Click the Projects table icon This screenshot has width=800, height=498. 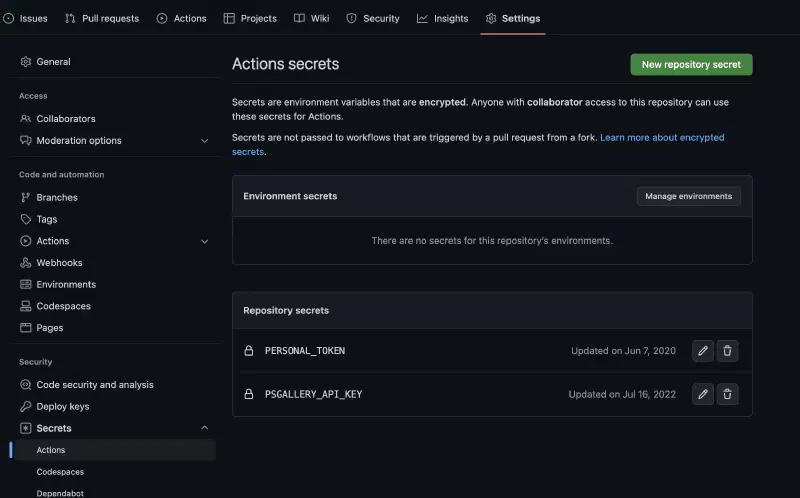(229, 18)
